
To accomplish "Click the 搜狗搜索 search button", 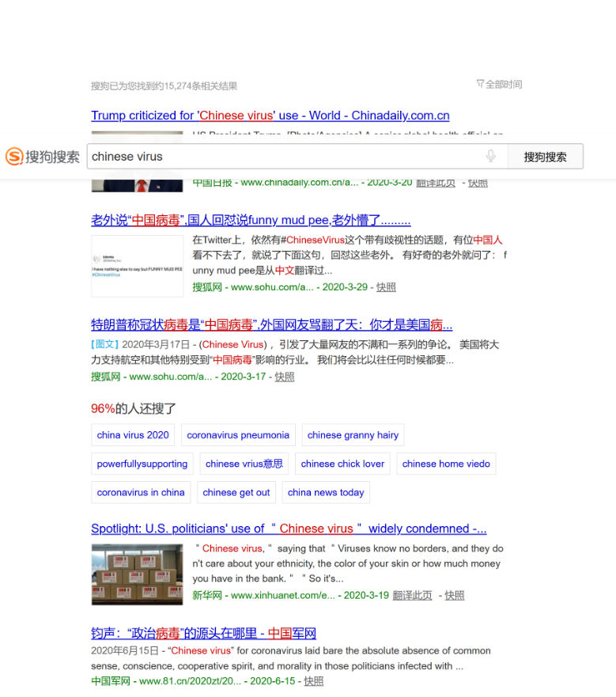I will click(x=546, y=157).
